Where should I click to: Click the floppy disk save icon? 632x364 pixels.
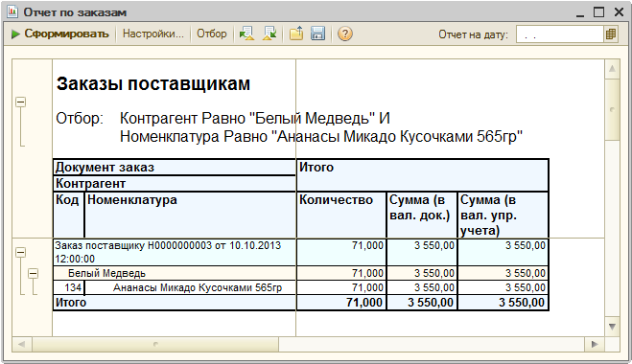tap(318, 34)
